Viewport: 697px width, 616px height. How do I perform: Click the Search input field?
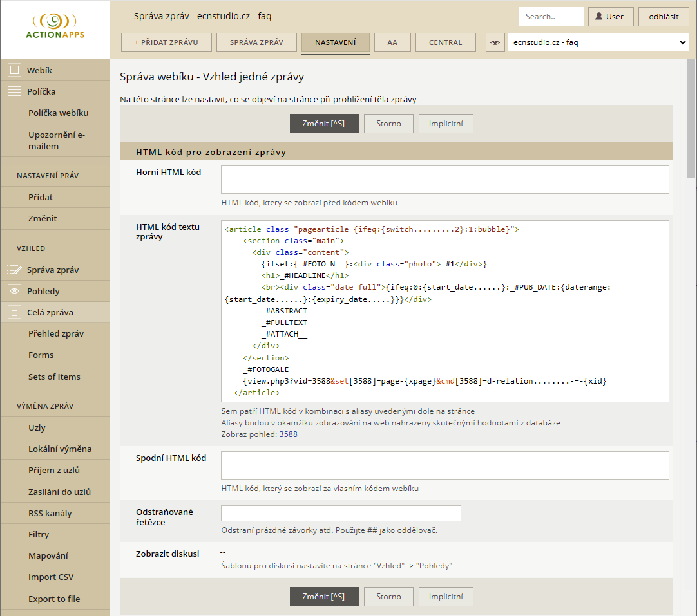[x=551, y=17]
